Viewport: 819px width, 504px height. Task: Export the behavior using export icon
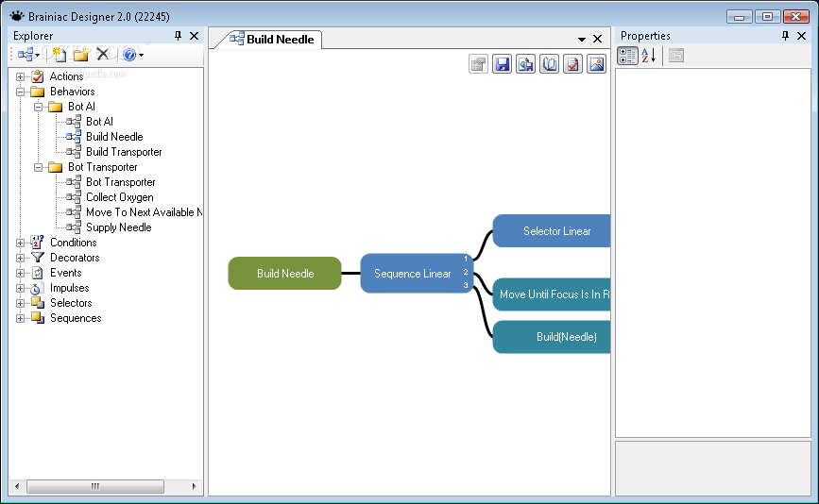pyautogui.click(x=525, y=64)
